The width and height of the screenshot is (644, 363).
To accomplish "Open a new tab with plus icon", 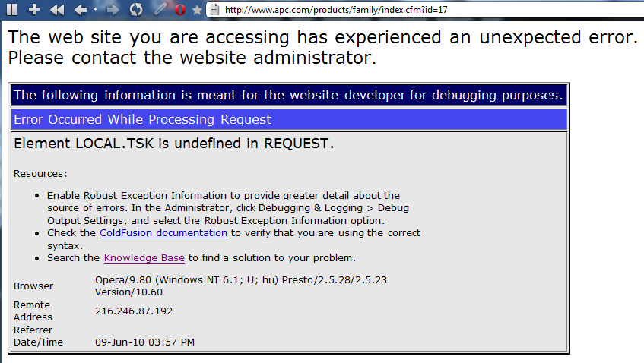I will (x=34, y=10).
